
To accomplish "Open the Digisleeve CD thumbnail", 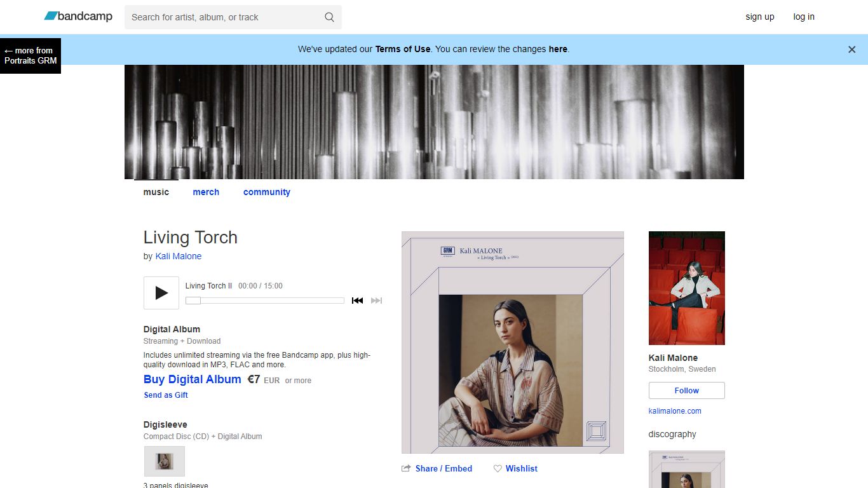I will tap(165, 461).
